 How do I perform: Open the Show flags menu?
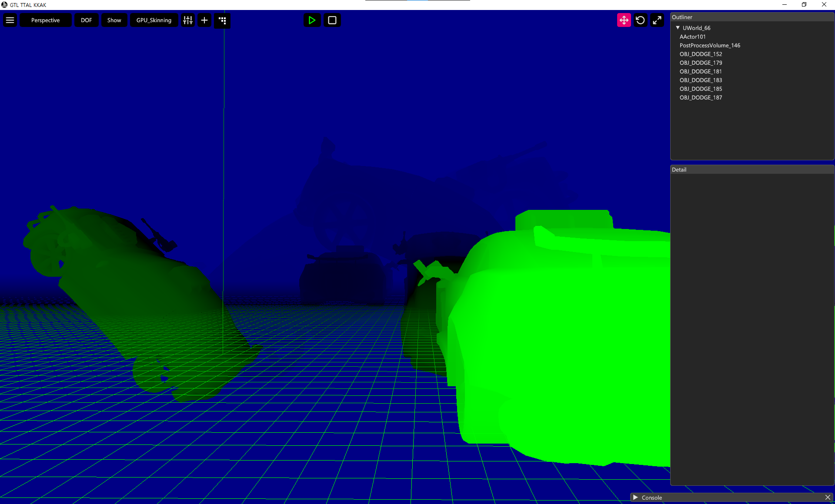(114, 20)
